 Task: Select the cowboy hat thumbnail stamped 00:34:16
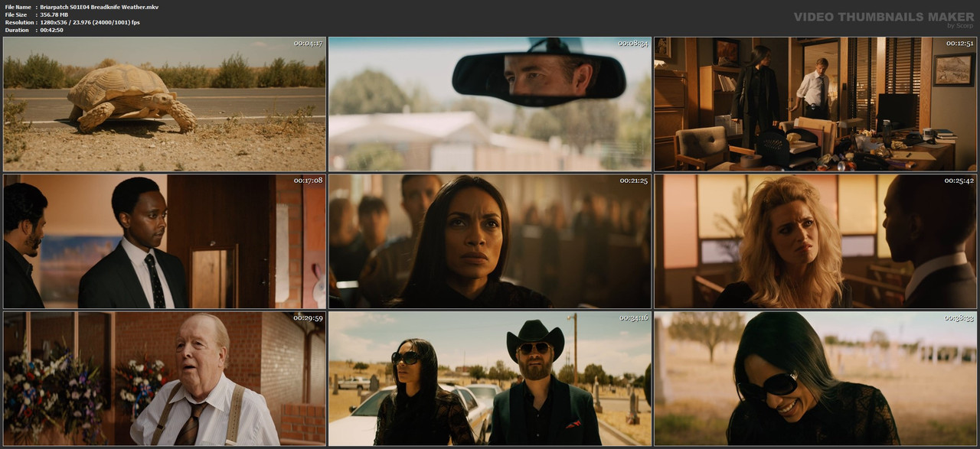(x=490, y=379)
